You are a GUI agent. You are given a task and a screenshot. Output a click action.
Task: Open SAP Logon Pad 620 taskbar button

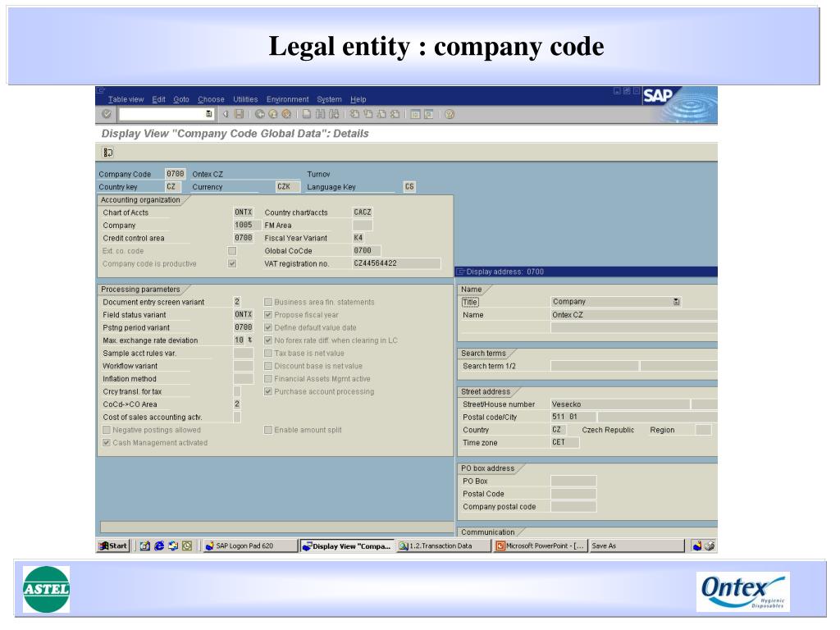point(250,546)
